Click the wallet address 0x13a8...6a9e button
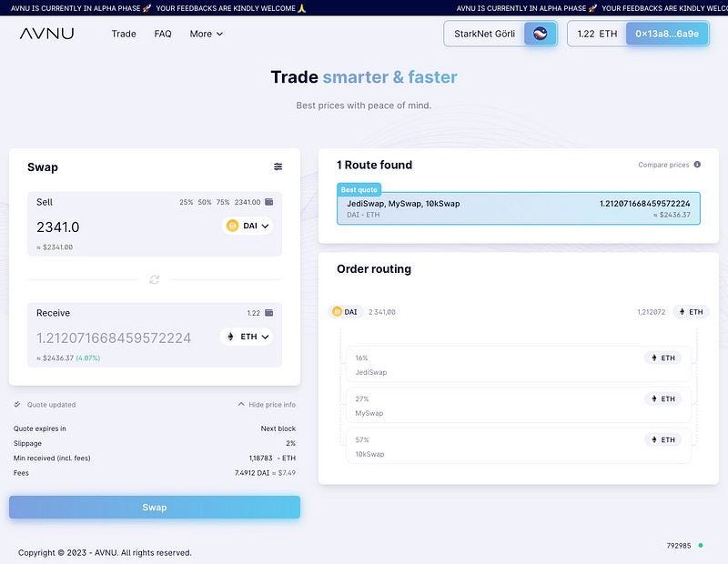This screenshot has height=564, width=728. pos(667,34)
